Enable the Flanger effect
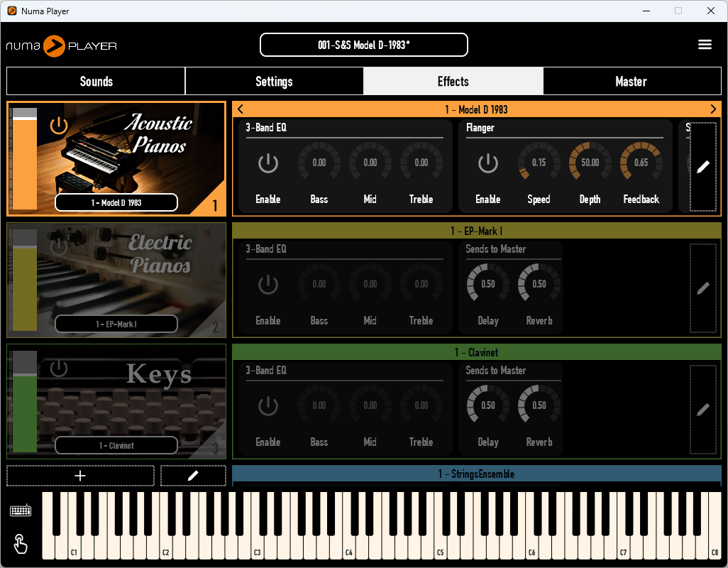Image resolution: width=728 pixels, height=568 pixels. coord(488,163)
